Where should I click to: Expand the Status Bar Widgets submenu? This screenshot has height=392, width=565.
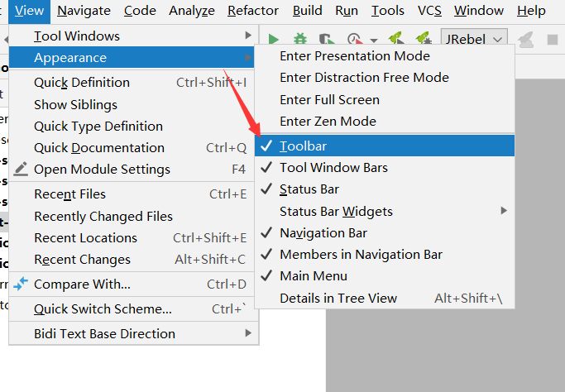(385, 211)
